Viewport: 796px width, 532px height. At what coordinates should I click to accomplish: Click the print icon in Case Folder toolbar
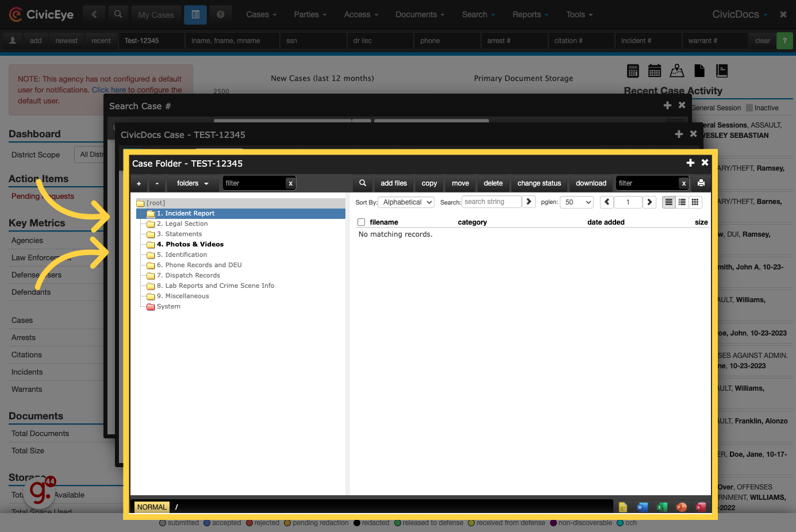pyautogui.click(x=701, y=183)
